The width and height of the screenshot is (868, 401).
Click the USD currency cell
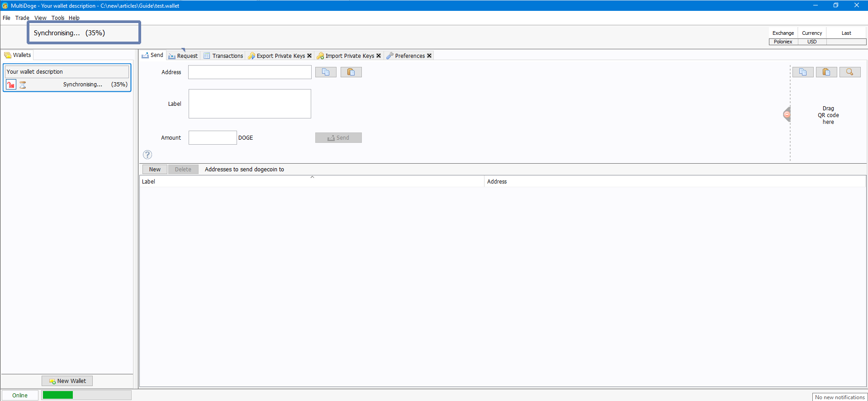pos(812,42)
